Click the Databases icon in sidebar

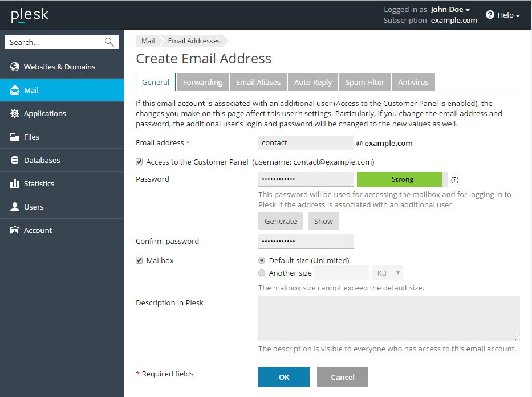(15, 160)
